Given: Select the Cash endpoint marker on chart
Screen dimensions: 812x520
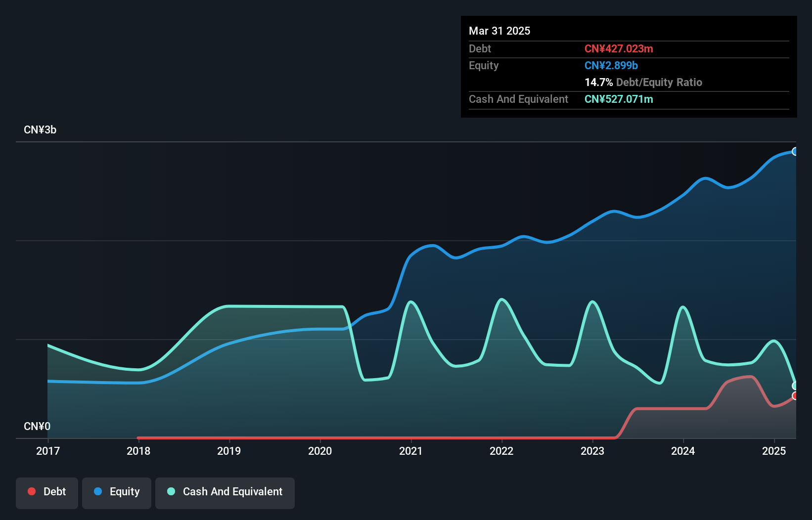Looking at the screenshot, I should click(795, 386).
